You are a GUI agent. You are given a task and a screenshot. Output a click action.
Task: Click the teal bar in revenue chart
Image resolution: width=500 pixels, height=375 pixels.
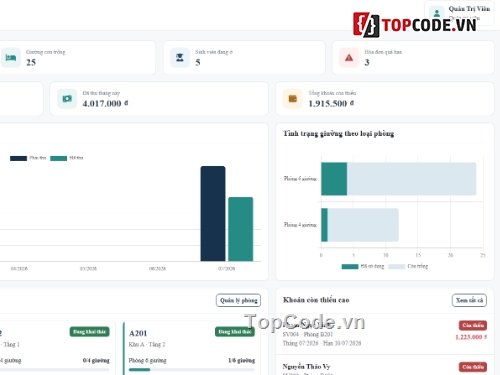(x=240, y=229)
